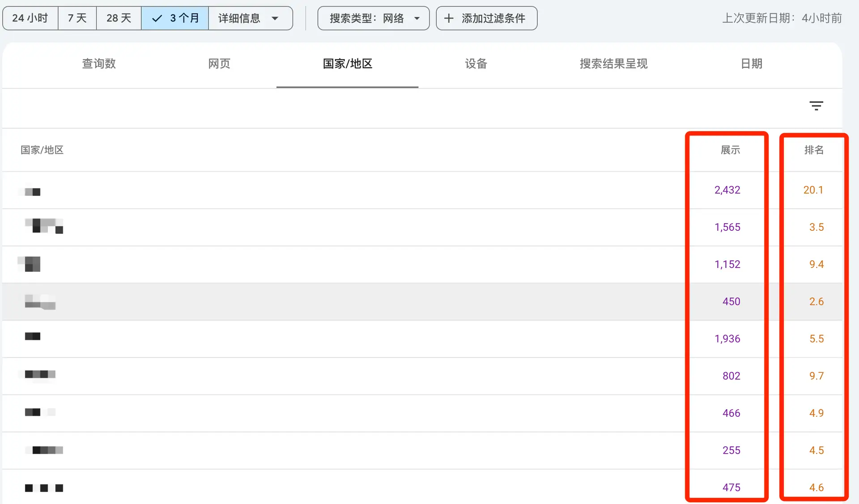Expand the 详细信息 dropdown

pyautogui.click(x=251, y=18)
